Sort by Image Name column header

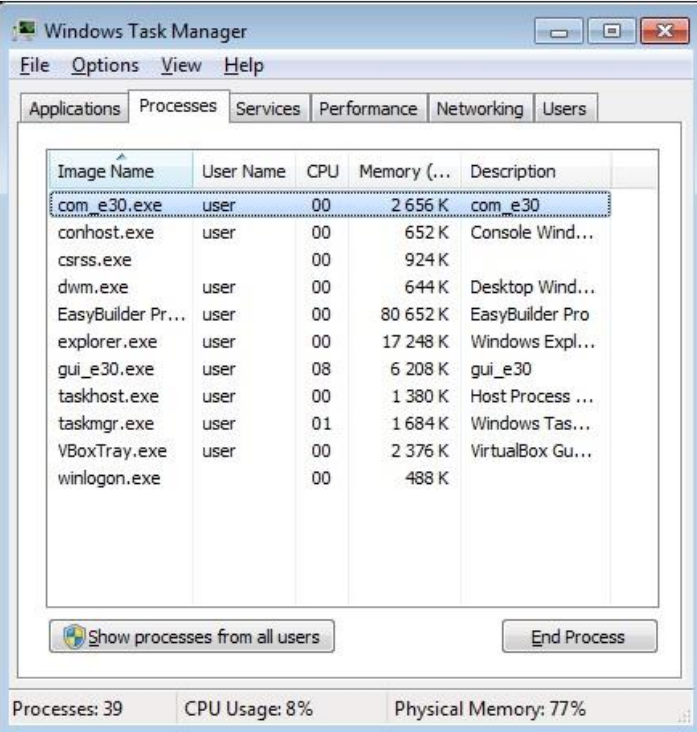120,171
